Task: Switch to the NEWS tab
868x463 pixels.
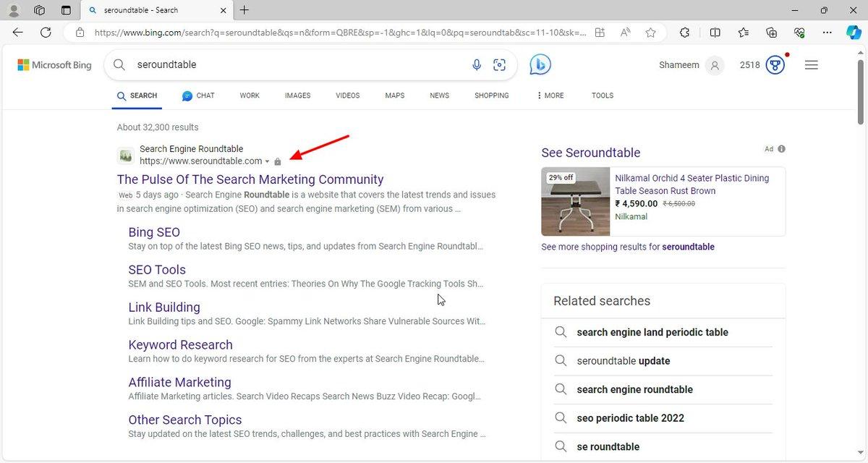Action: click(x=439, y=95)
